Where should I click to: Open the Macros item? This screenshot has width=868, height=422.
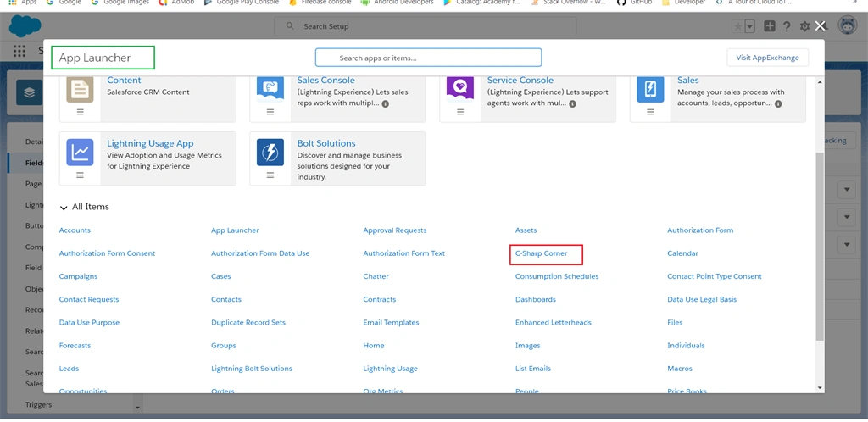coord(680,369)
